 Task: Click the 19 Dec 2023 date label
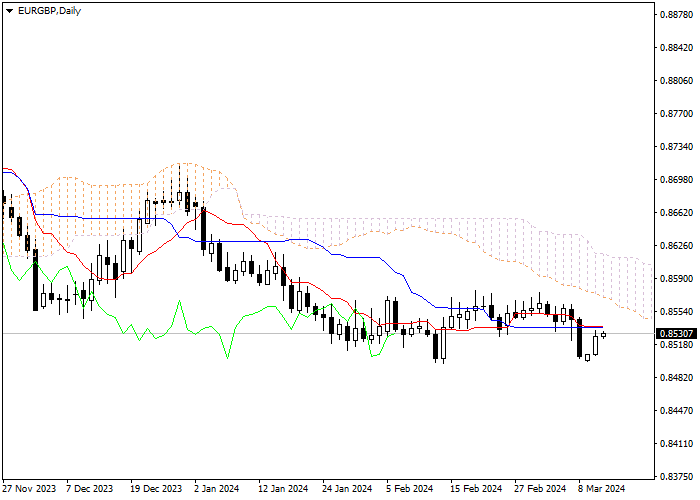click(x=156, y=489)
